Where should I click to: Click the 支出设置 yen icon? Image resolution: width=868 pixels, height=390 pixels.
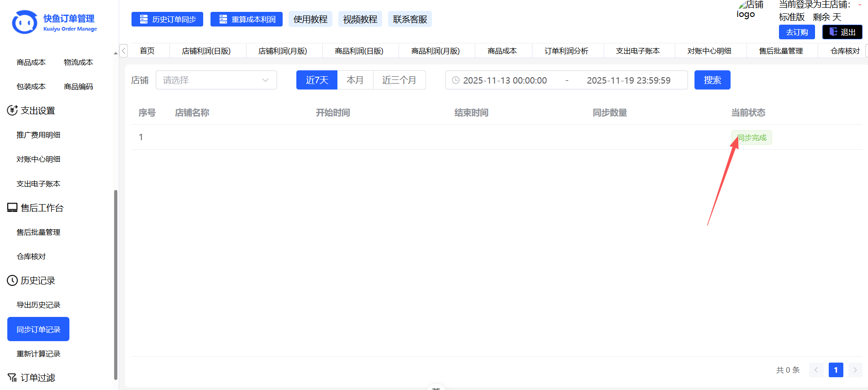(x=12, y=111)
